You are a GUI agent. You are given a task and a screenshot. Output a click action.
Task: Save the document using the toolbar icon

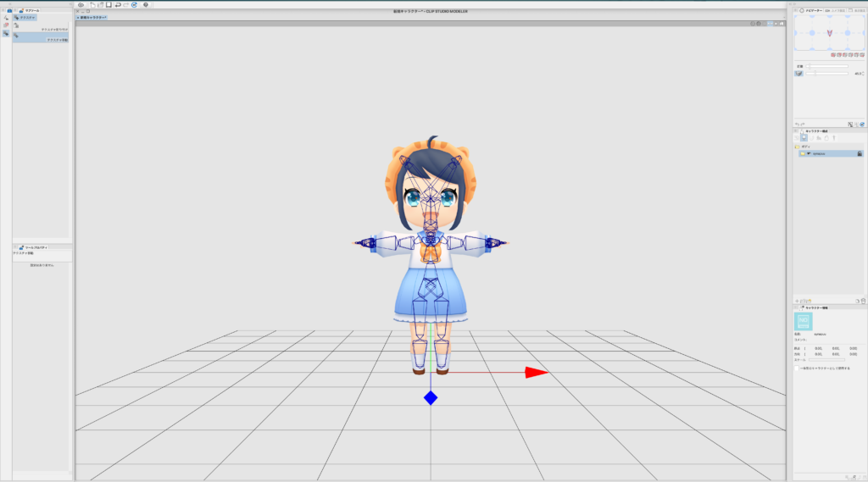point(108,5)
